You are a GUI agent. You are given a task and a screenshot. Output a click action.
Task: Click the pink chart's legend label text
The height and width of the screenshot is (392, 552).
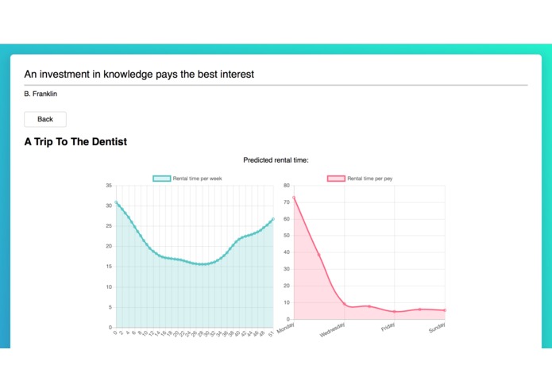369,179
